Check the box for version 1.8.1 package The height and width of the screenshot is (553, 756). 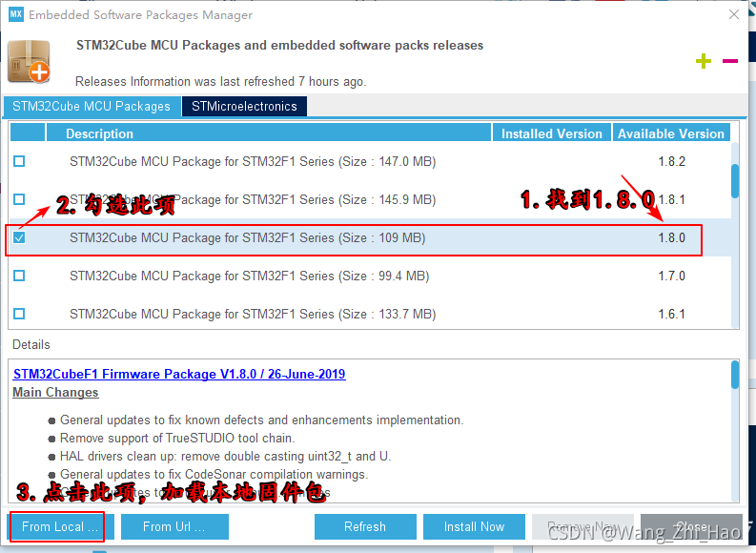tap(19, 199)
